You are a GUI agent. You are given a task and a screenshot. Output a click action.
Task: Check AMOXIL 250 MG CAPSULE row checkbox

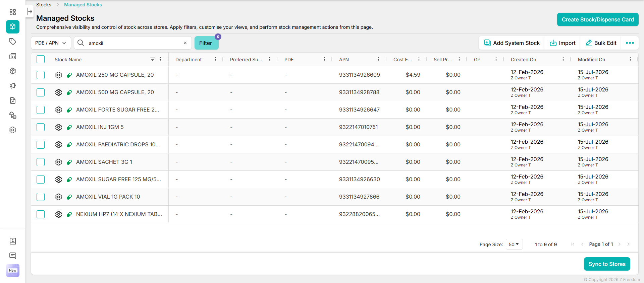tap(41, 75)
